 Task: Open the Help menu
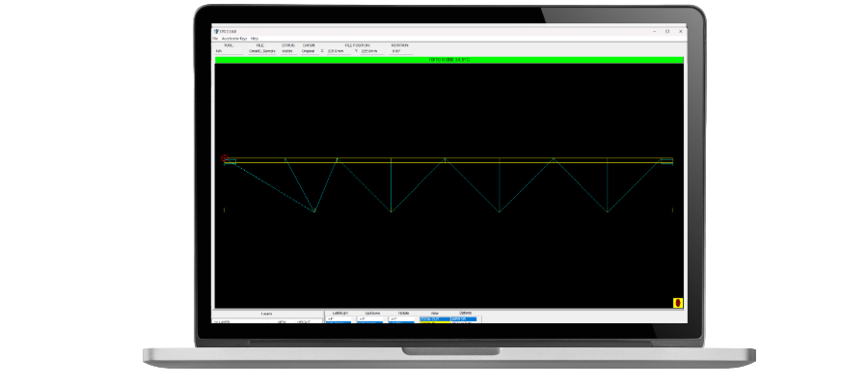[x=255, y=39]
